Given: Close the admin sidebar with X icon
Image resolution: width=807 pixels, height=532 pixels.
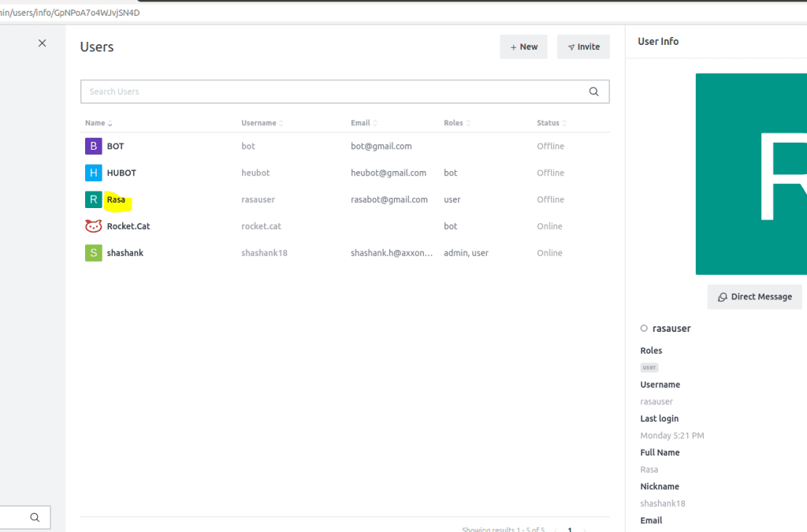Looking at the screenshot, I should (x=43, y=43).
